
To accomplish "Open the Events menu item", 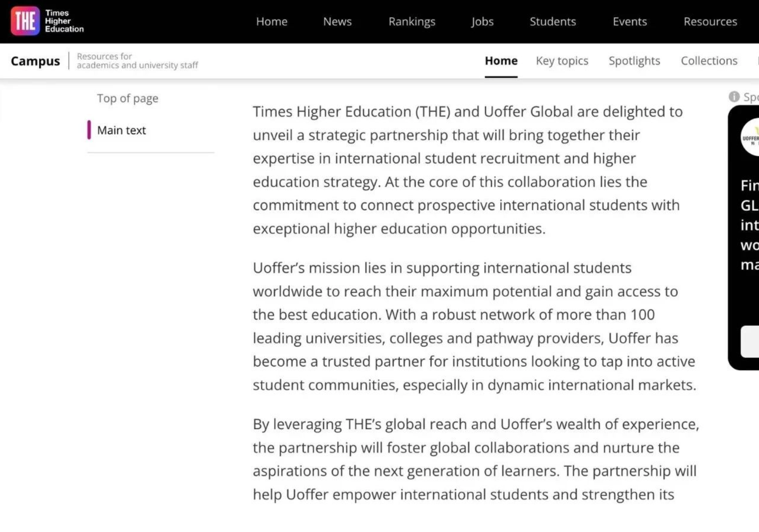I will 630,21.
